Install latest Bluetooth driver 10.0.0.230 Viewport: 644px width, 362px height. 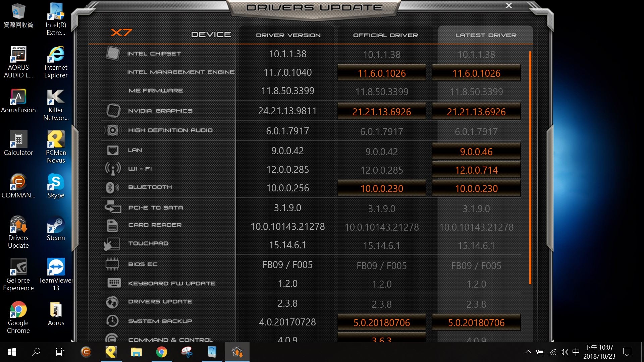(x=476, y=188)
